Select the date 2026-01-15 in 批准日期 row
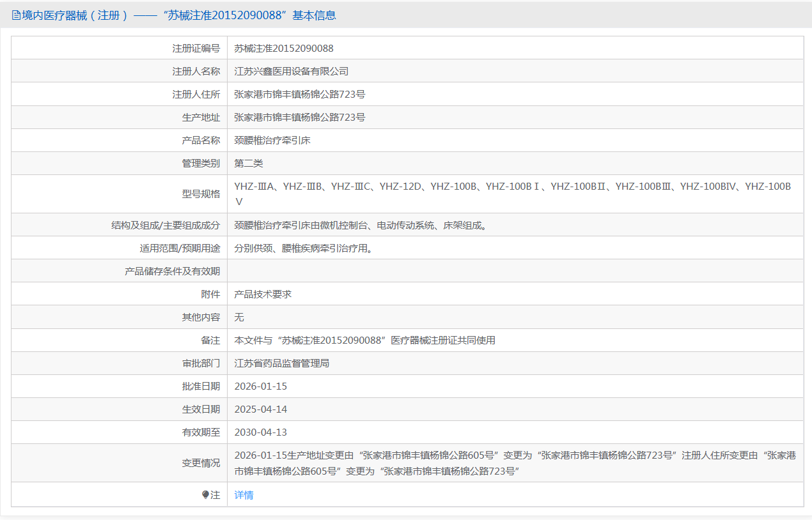The image size is (812, 520). tap(261, 386)
